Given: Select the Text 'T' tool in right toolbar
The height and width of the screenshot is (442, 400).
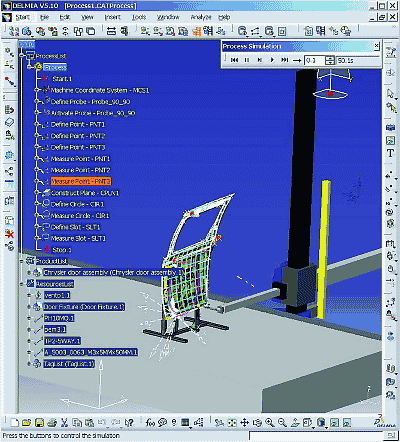Looking at the screenshot, I should tap(390, 153).
